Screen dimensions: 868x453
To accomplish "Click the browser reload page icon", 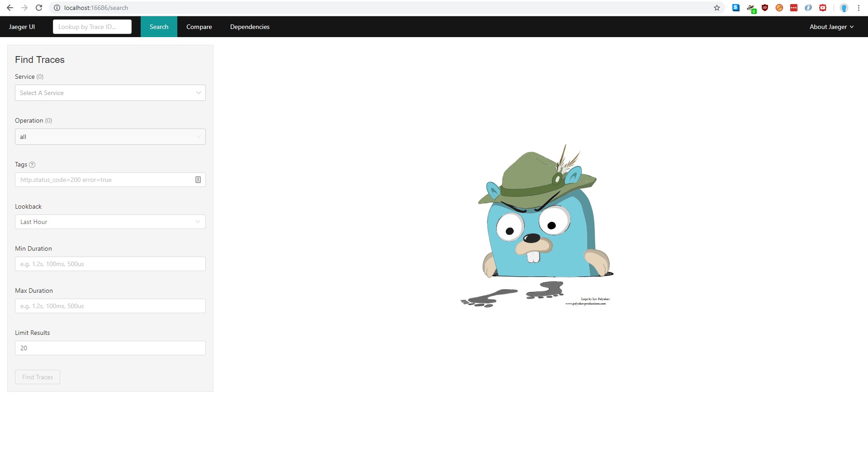I will pos(39,8).
